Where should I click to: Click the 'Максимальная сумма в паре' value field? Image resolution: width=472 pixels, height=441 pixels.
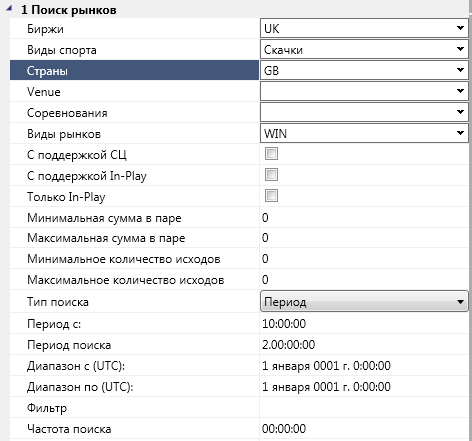click(x=364, y=238)
